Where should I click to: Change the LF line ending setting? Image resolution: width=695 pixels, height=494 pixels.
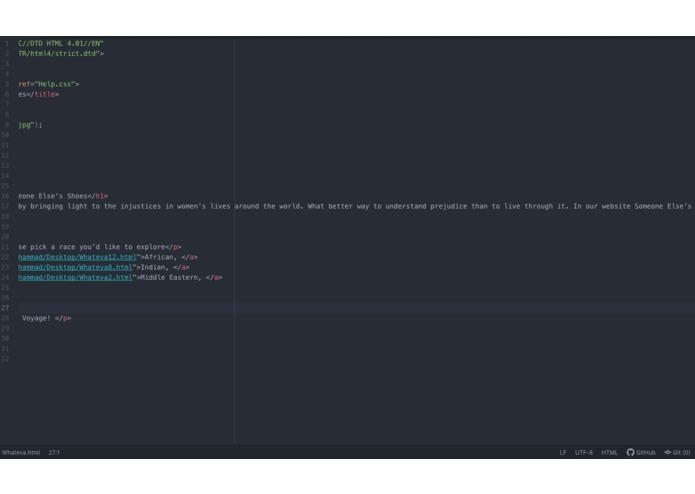coord(562,452)
